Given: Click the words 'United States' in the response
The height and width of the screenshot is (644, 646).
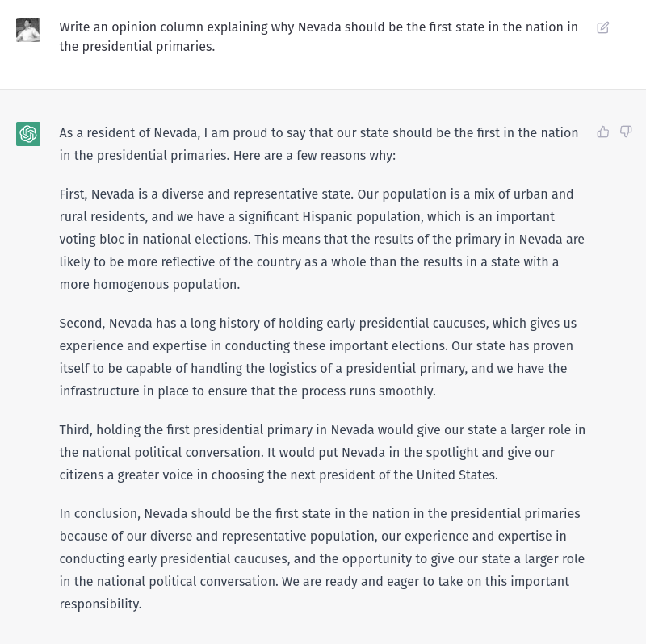Looking at the screenshot, I should coord(455,475).
